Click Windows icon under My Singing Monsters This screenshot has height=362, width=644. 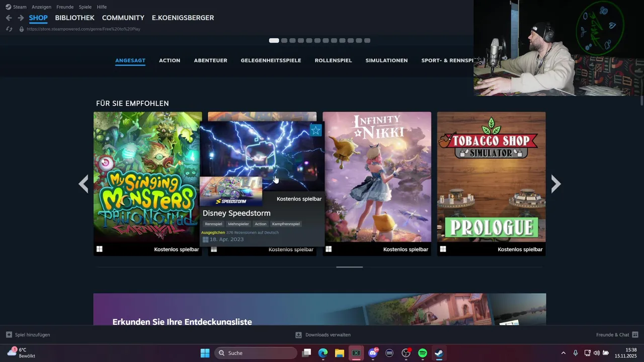tap(100, 249)
